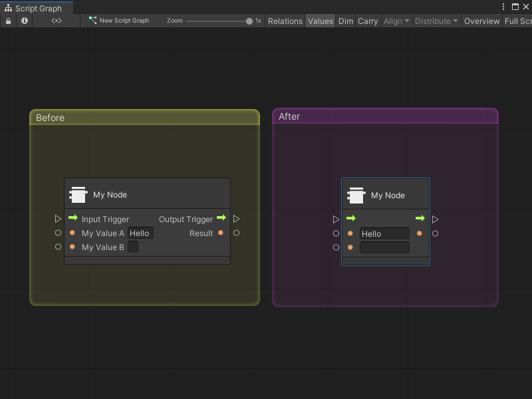Click the Zoom slider handle
This screenshot has height=399, width=532.
pos(249,21)
